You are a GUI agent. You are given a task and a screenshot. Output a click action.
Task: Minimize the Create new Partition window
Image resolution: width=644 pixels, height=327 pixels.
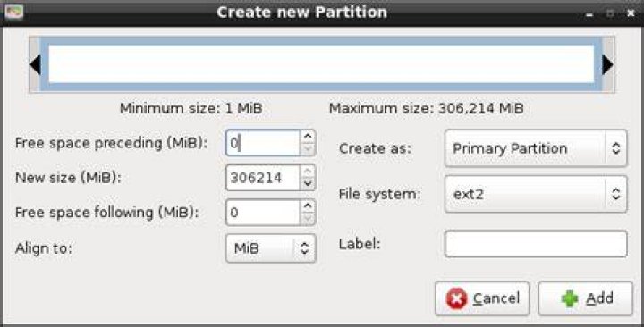tap(589, 14)
